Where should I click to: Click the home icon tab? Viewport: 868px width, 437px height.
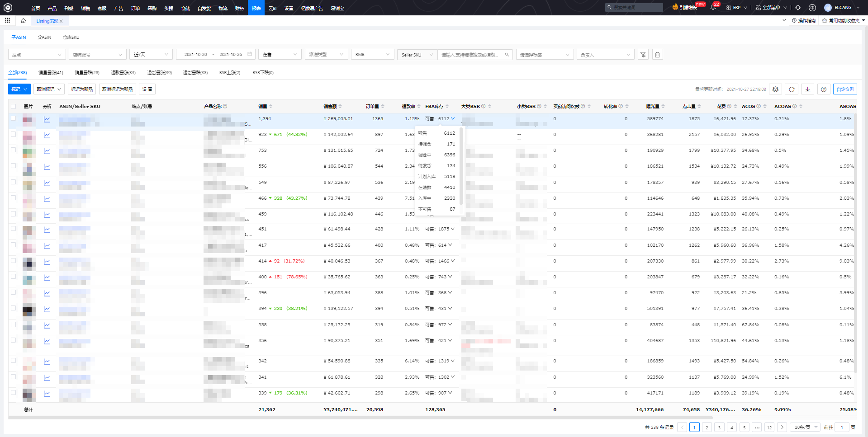[23, 21]
